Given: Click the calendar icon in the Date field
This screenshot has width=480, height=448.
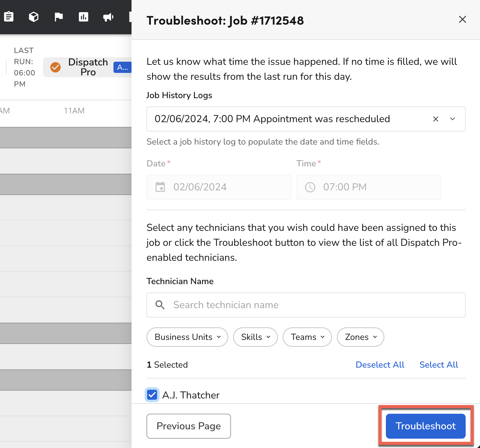Looking at the screenshot, I should tap(160, 187).
